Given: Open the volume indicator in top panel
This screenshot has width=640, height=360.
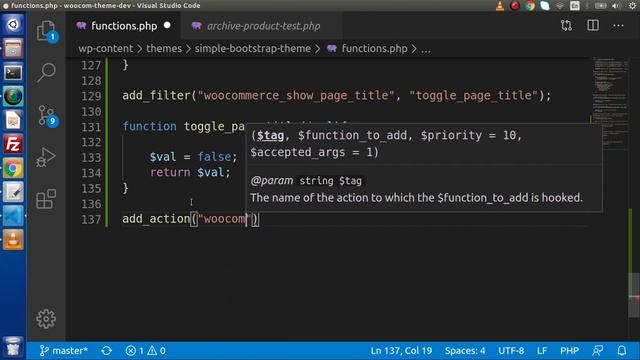Looking at the screenshot, I should 616,6.
